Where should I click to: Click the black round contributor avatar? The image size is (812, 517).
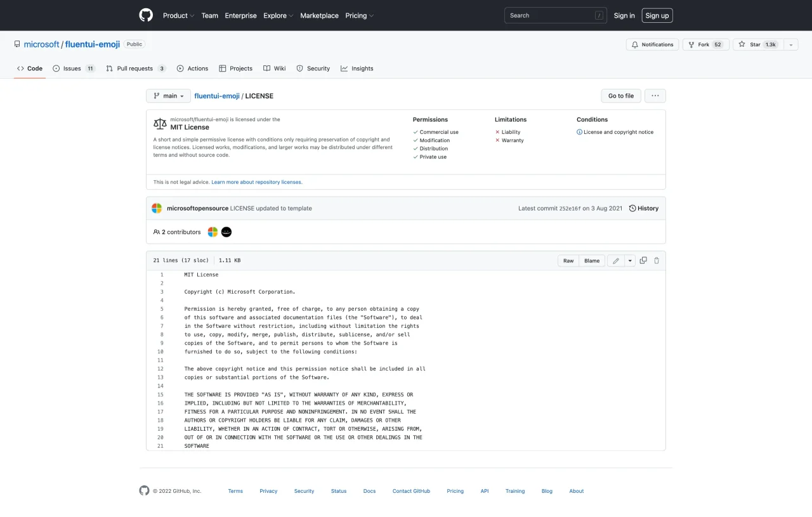226,232
